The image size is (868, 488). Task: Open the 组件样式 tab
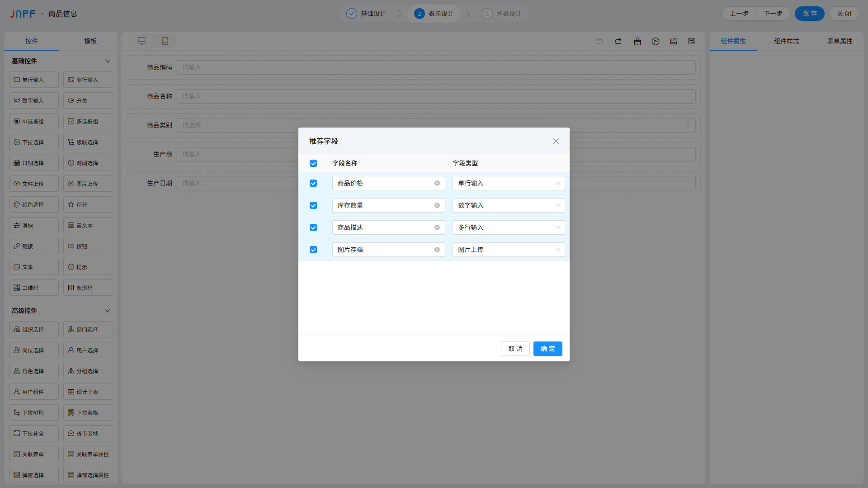pyautogui.click(x=787, y=41)
